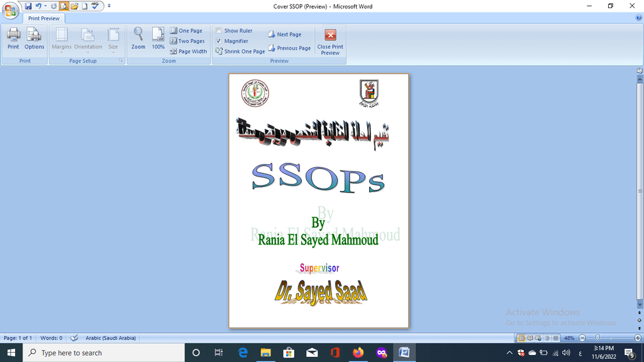Click the Previous Page double-arrow on scrollbar
The height and width of the screenshot is (362, 644).
[x=640, y=313]
